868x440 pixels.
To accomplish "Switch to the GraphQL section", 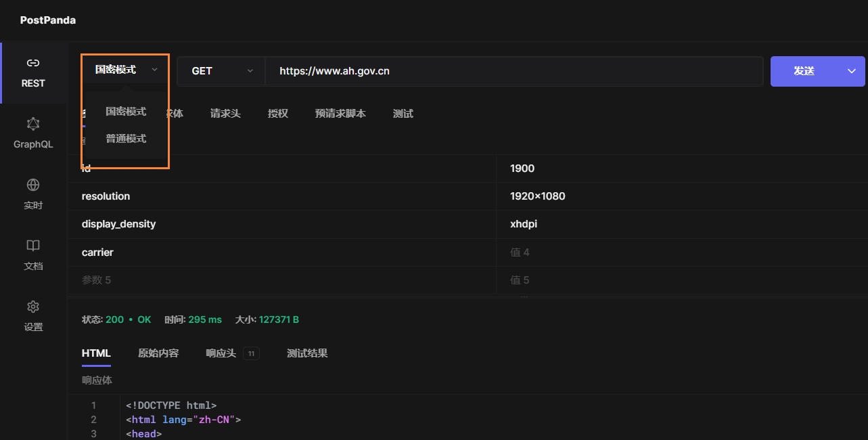I will [x=33, y=133].
